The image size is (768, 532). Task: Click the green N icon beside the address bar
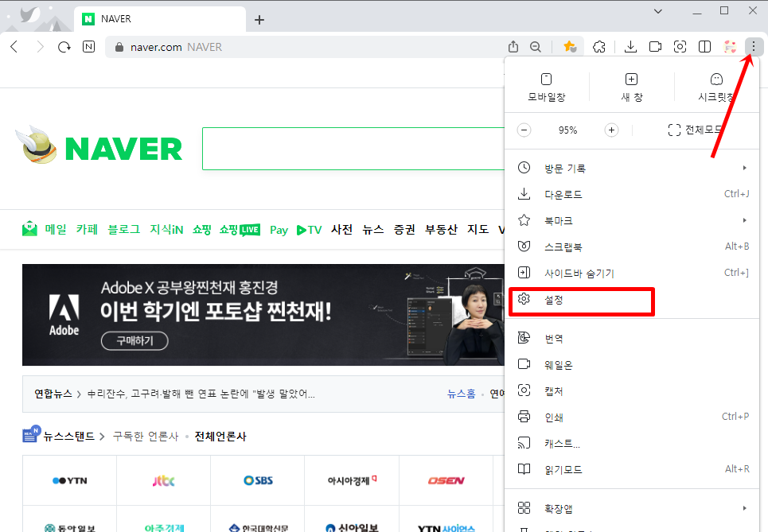88,47
